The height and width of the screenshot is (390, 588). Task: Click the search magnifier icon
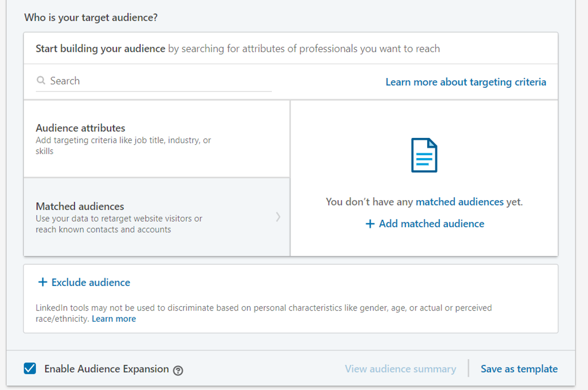pyautogui.click(x=41, y=81)
